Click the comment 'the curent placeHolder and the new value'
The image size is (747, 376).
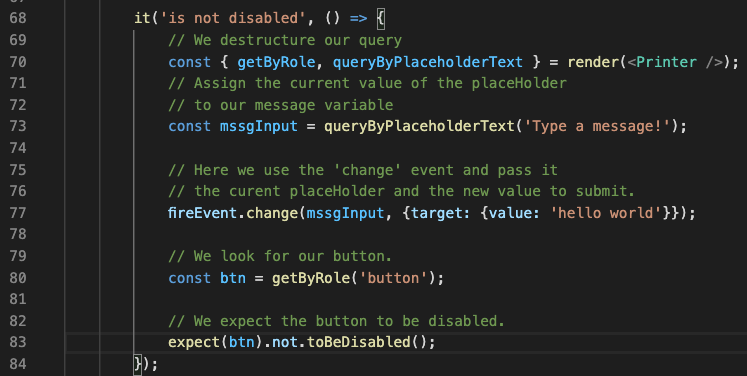(x=402, y=191)
